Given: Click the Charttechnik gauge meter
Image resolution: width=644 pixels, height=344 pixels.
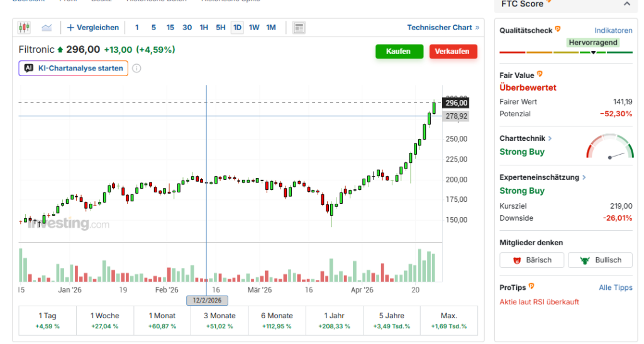Looking at the screenshot, I should pos(609,148).
